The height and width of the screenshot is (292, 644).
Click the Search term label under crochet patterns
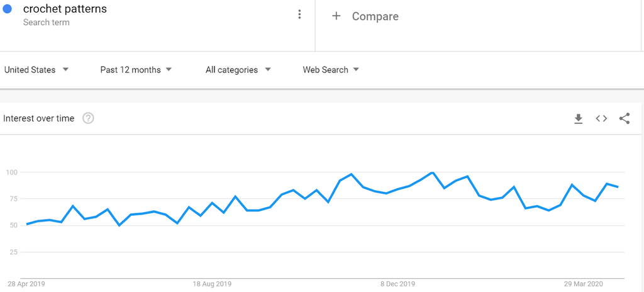coord(46,23)
